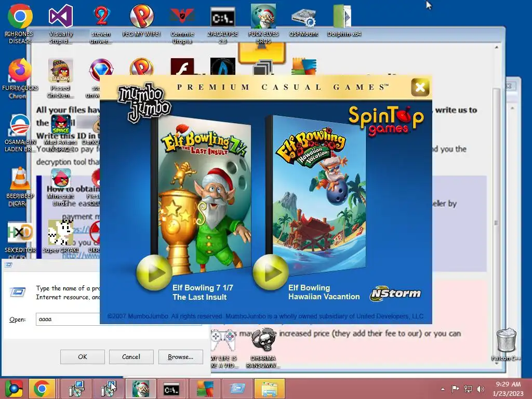Open the PEG MY WIFE! desktop icon
Screen dimensions: 532x399
click(x=141, y=16)
